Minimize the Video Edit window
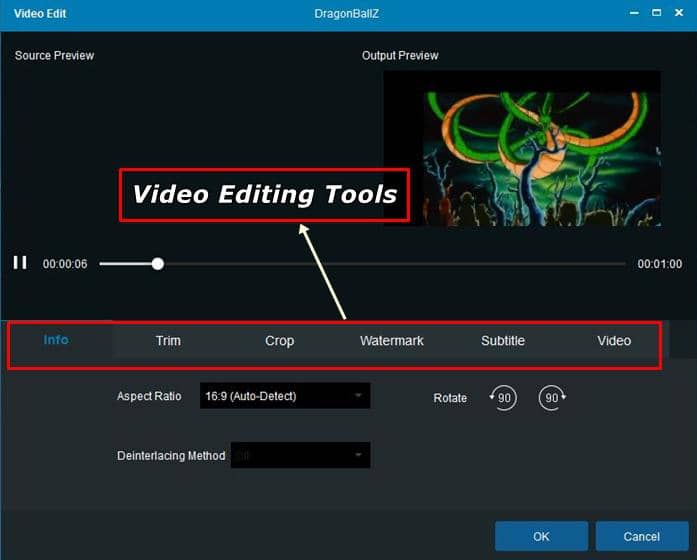The width and height of the screenshot is (697, 560). point(634,13)
